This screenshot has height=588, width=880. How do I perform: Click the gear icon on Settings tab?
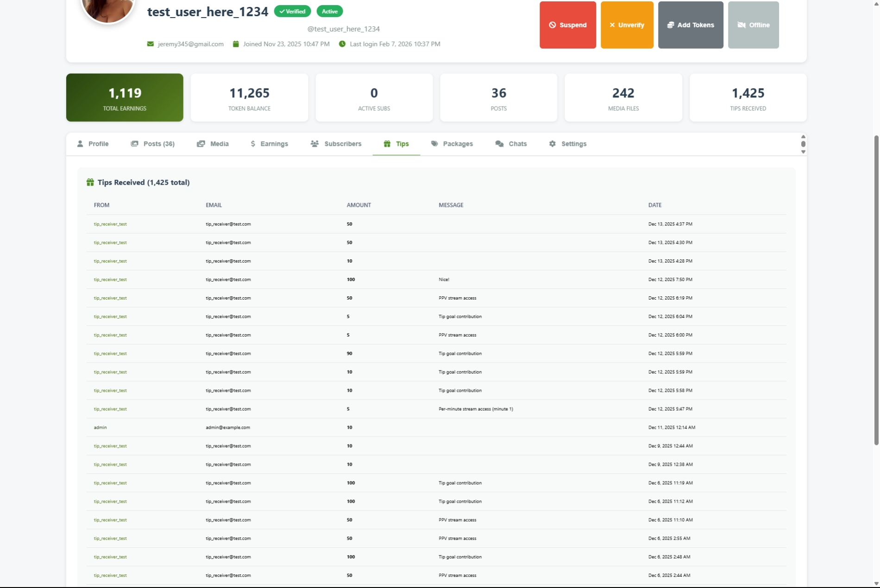tap(552, 144)
